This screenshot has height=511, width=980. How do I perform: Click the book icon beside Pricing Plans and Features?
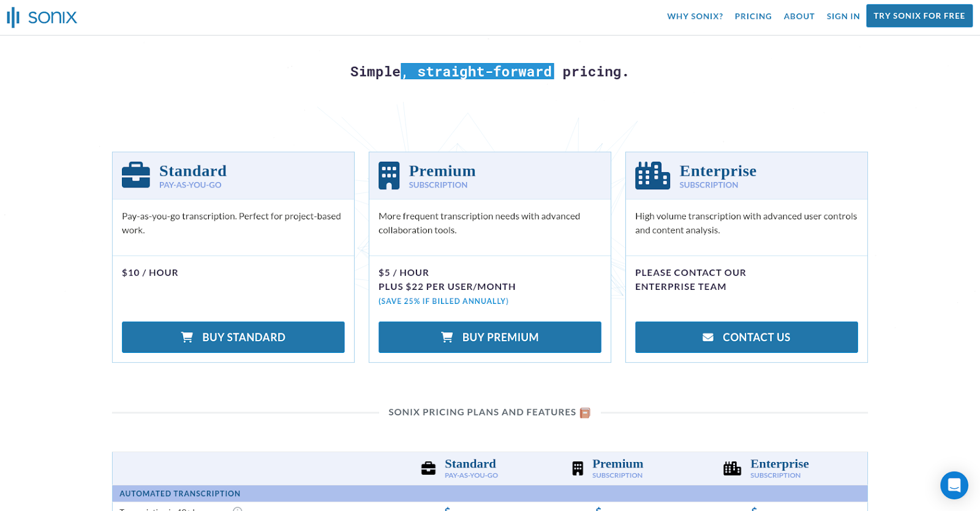585,413
